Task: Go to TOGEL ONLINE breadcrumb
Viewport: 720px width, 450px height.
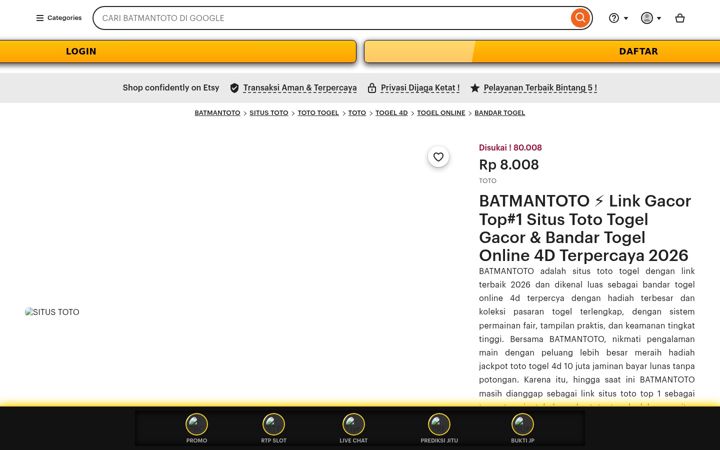Action: pyautogui.click(x=441, y=113)
